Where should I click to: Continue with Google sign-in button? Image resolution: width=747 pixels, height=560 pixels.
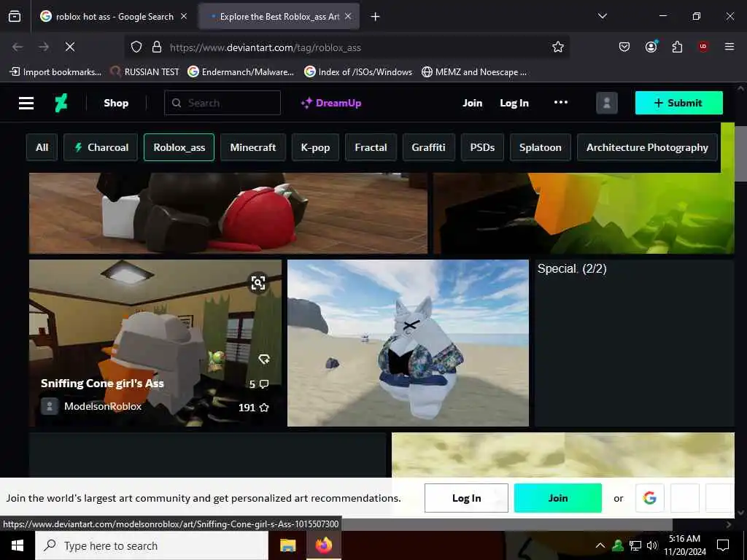(650, 498)
